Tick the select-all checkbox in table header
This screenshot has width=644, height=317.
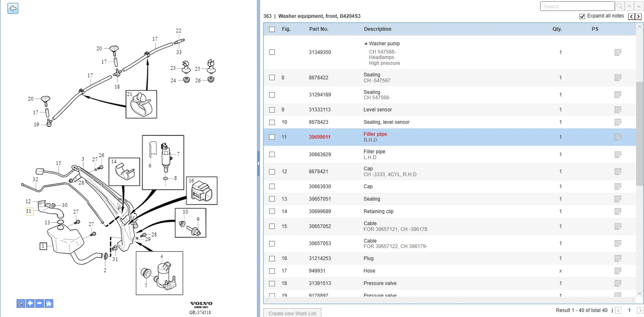tap(272, 29)
